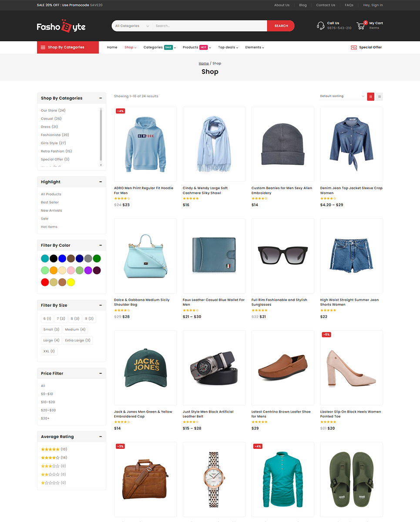Click the Call Us headset icon
The width and height of the screenshot is (420, 522).
click(320, 26)
